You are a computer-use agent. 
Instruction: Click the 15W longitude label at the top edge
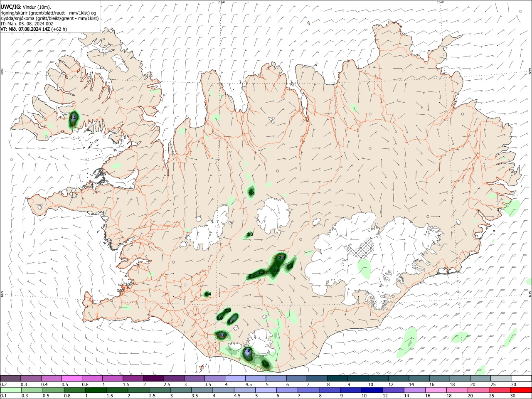pyautogui.click(x=440, y=2)
